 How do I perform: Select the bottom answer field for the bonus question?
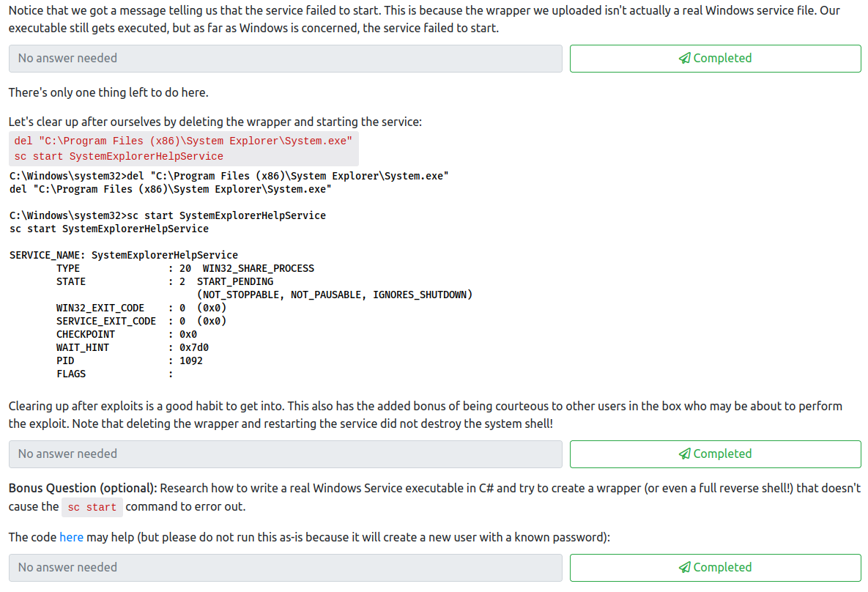(285, 568)
